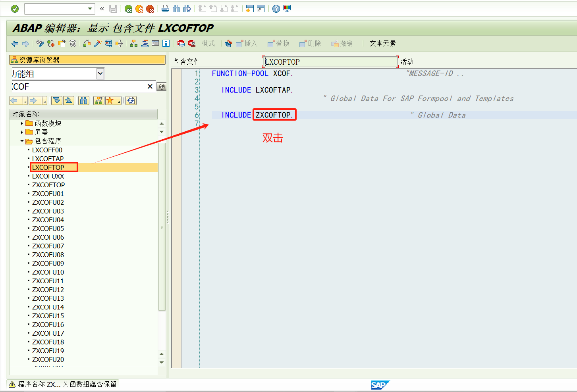Click the Check syntax icon
577x392 pixels.
click(87, 44)
